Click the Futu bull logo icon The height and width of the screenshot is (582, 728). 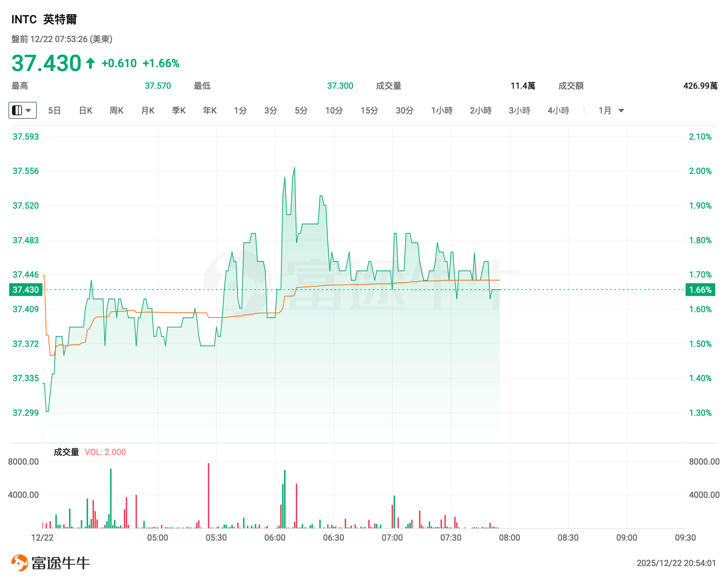pos(19,563)
